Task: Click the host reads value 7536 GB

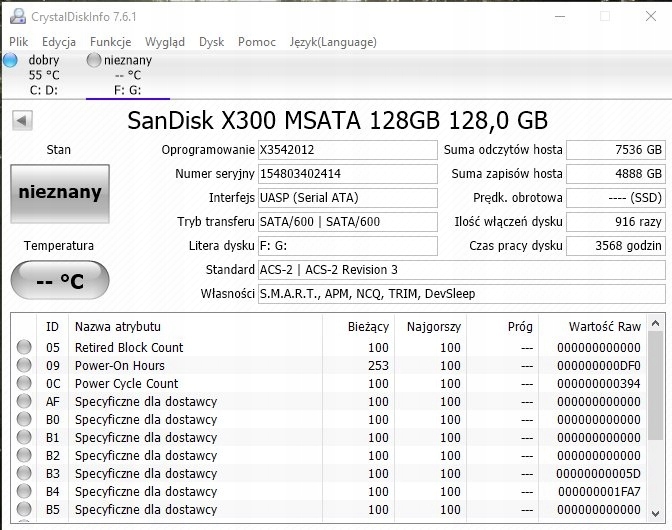Action: (616, 150)
